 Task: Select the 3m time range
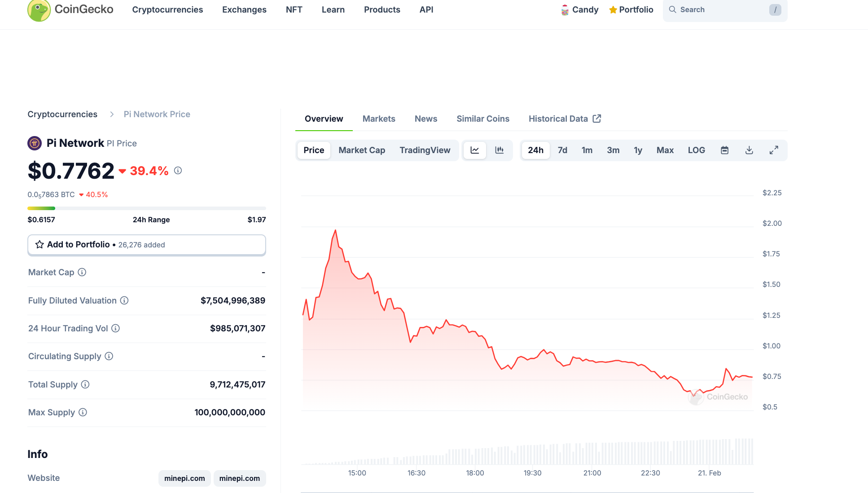(613, 150)
